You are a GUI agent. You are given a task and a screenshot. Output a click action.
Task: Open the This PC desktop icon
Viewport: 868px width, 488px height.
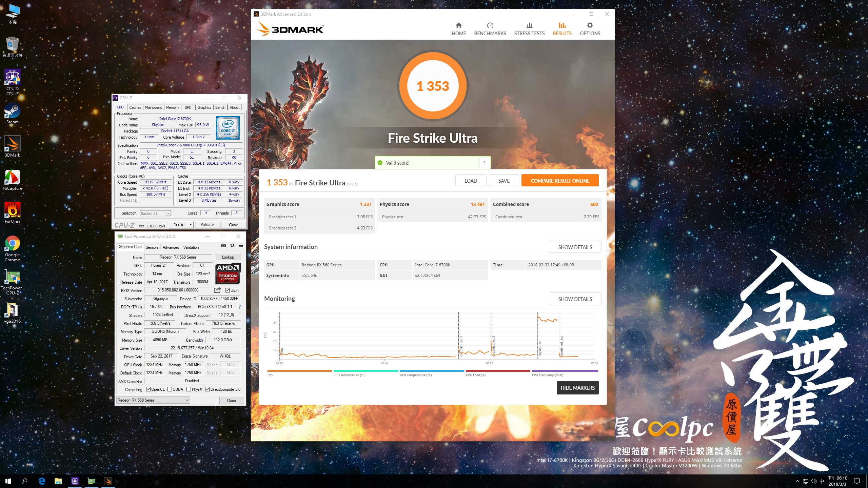click(12, 14)
